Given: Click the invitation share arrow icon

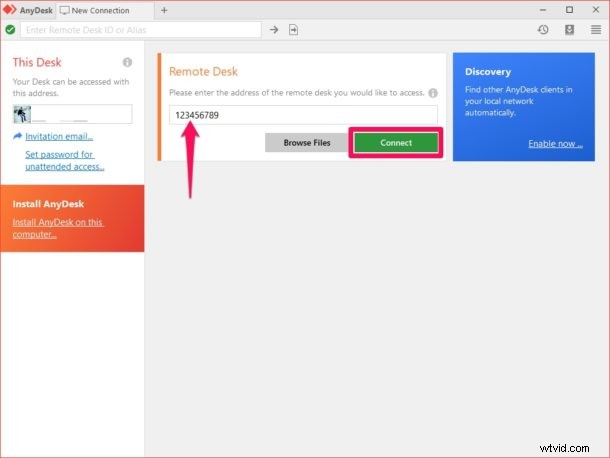Looking at the screenshot, I should click(x=18, y=136).
